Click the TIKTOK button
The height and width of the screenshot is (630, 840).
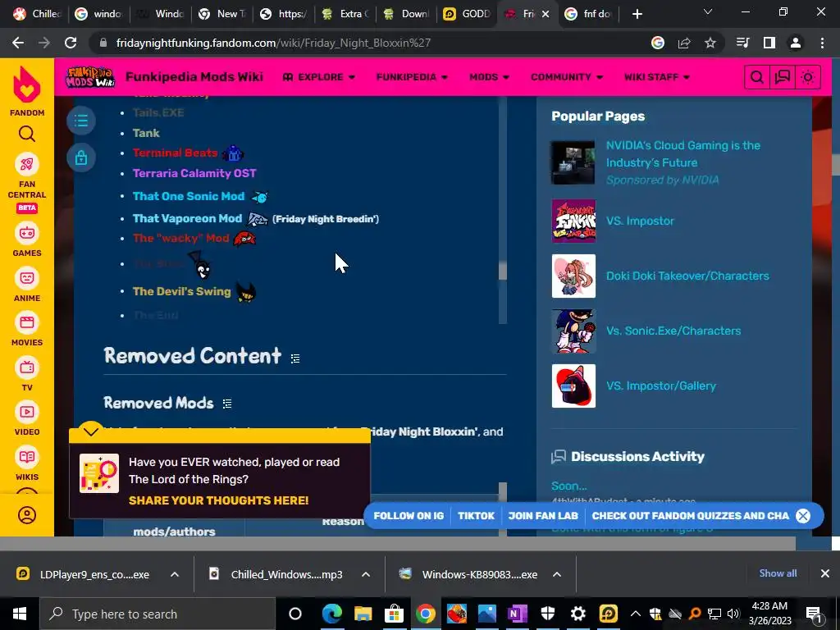click(476, 516)
